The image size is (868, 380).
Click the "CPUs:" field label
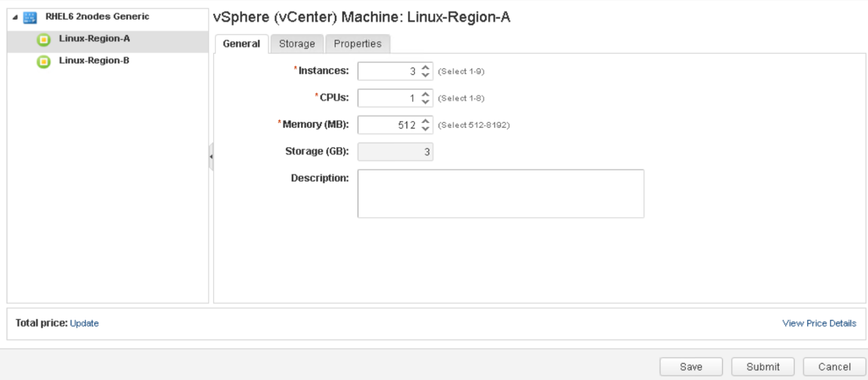(x=335, y=98)
